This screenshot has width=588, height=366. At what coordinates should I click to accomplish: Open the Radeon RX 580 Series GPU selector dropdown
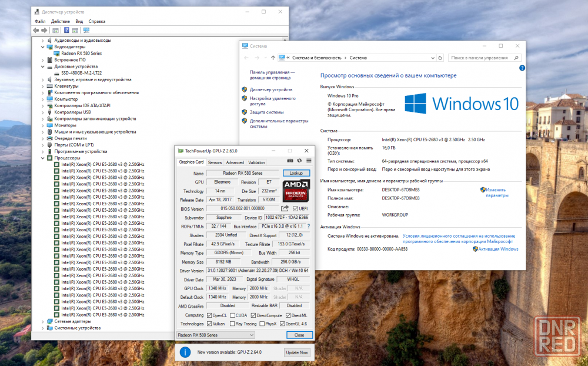click(x=216, y=335)
